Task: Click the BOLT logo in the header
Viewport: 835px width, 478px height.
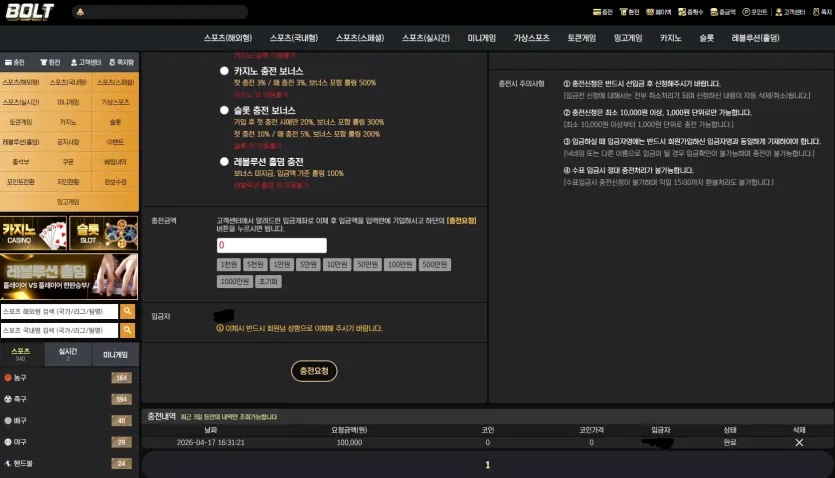Action: click(x=29, y=12)
